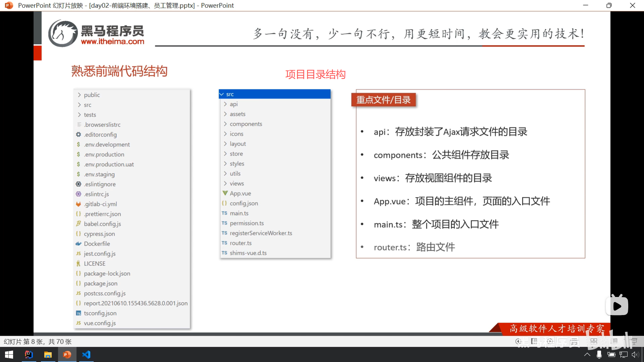Go to the previous slide arrow
This screenshot has height=362, width=644.
point(519,341)
